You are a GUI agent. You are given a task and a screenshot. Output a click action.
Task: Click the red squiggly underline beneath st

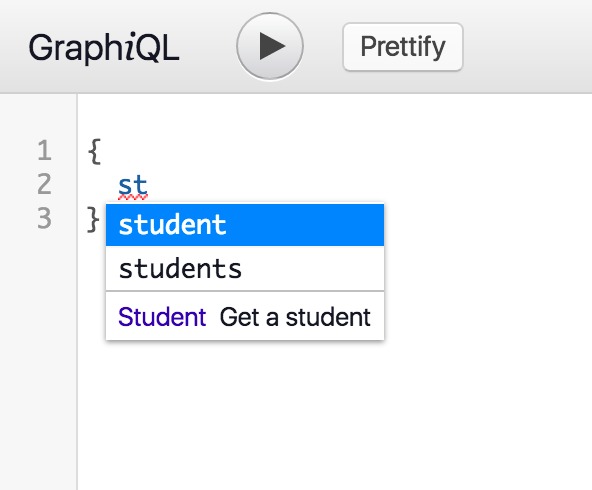point(133,197)
